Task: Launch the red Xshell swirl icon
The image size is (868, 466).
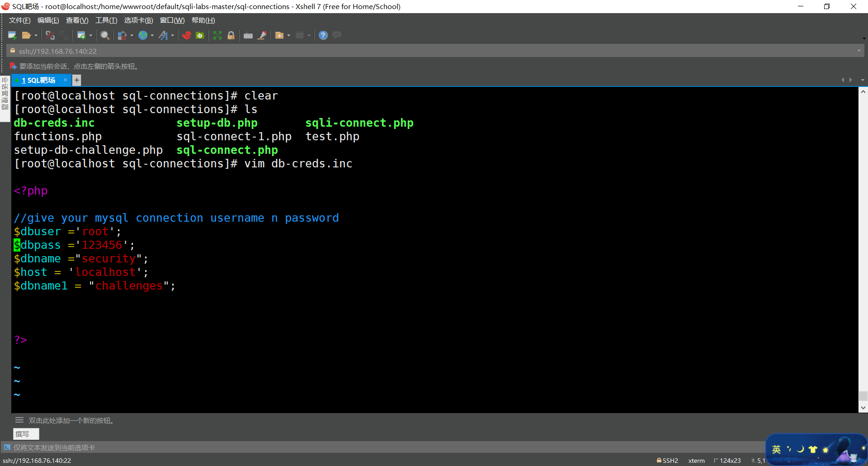Action: click(187, 35)
